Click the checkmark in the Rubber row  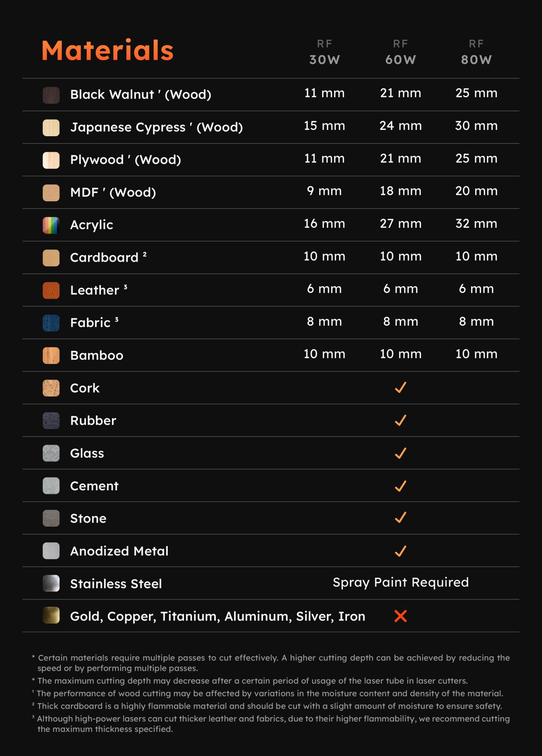pos(400,420)
